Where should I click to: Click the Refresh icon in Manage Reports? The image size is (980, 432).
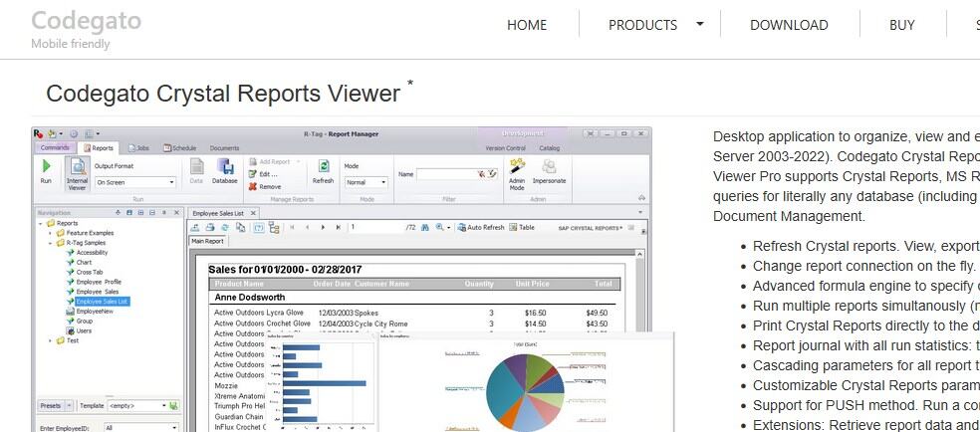coord(324,171)
